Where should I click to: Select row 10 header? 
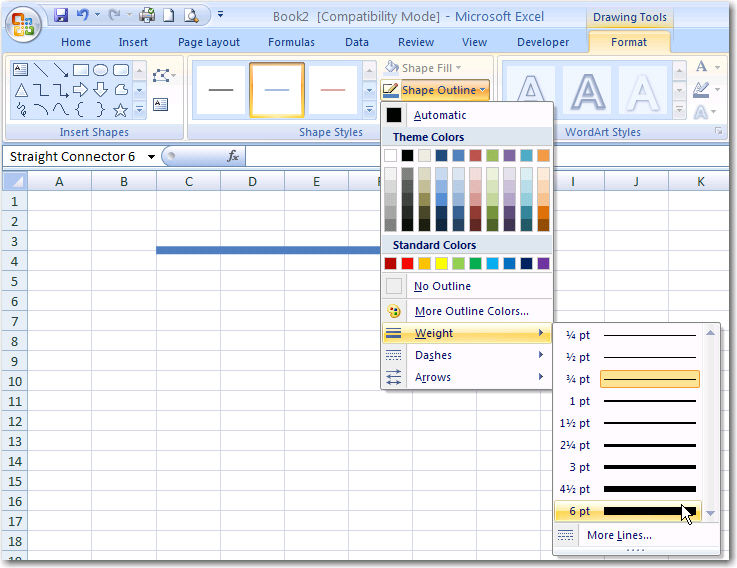15,381
